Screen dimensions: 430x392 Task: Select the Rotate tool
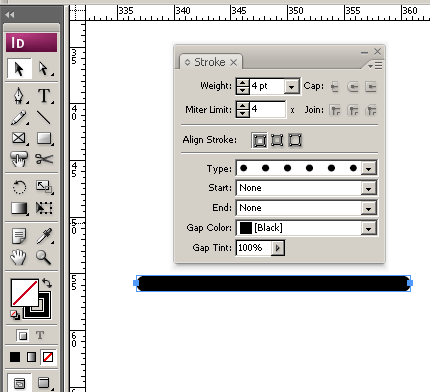(19, 187)
